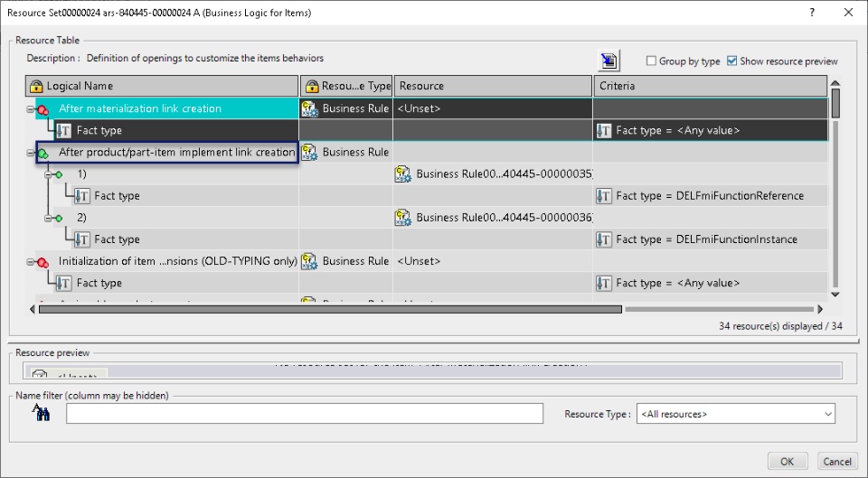Click the Fact type = DELFmiFunctionReference criteria

point(711,196)
